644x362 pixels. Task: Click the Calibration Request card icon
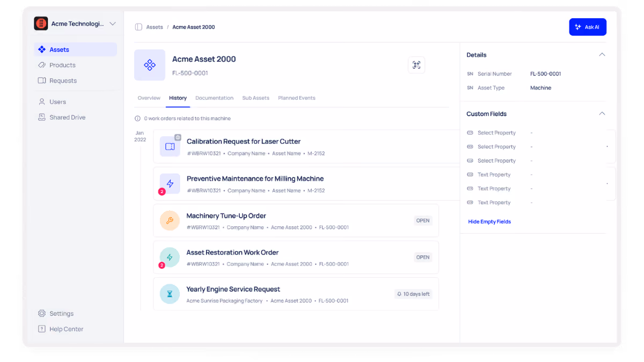[x=170, y=146]
